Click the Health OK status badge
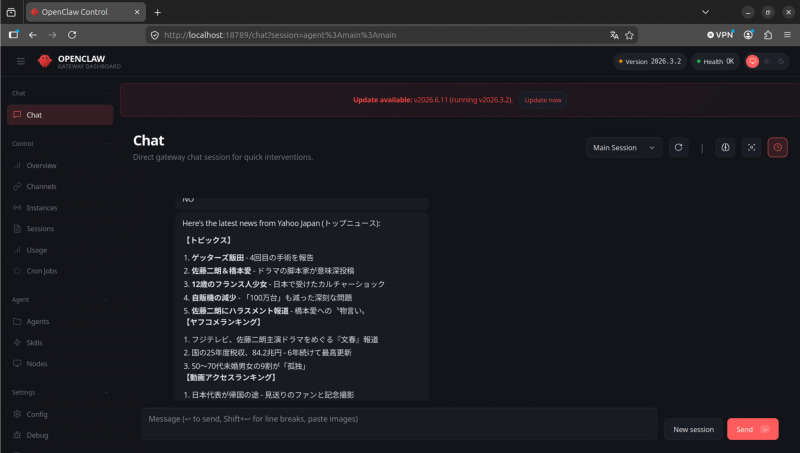Viewport: 800px width, 453px height. (715, 61)
